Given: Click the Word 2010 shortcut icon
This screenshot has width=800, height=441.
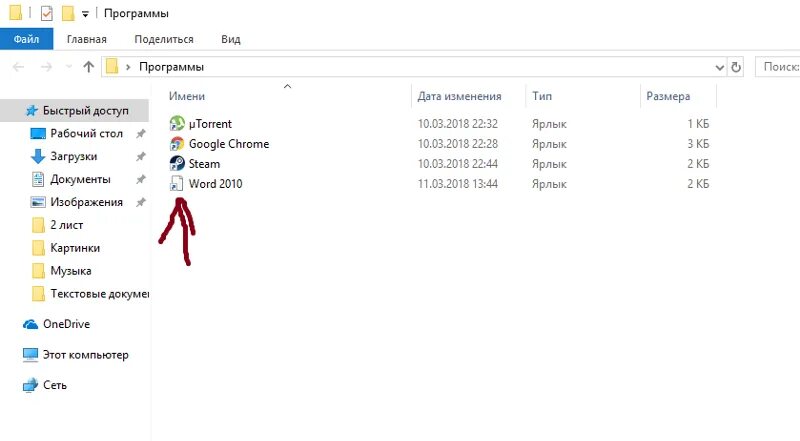Looking at the screenshot, I should pos(177,184).
